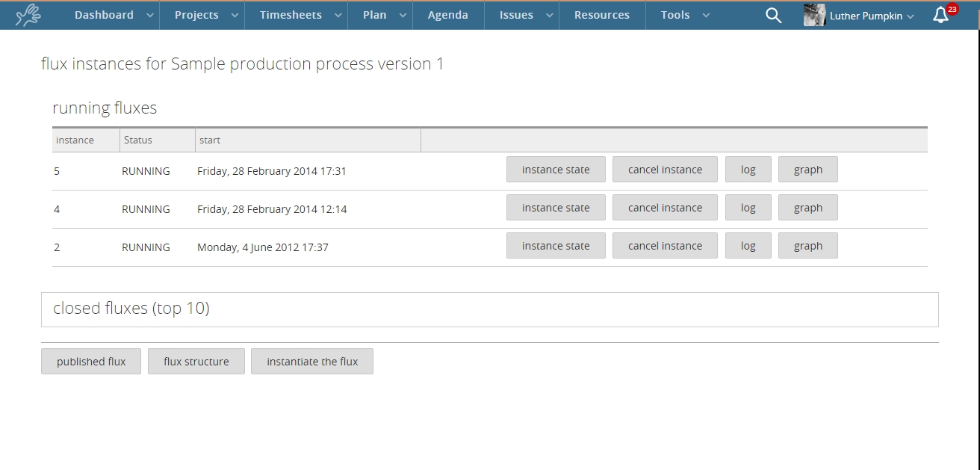
Task: Expand the Projects menu arrow
Action: click(235, 16)
